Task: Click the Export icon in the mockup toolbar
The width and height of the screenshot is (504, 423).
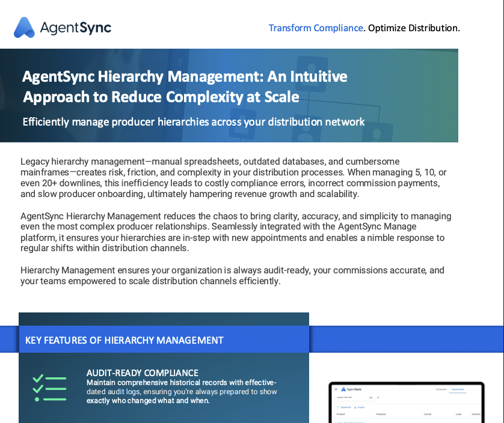Action: pyautogui.click(x=358, y=407)
